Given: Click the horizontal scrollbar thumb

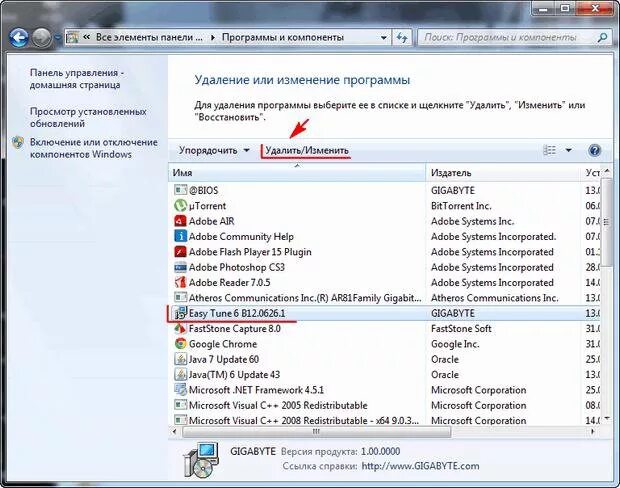Looking at the screenshot, I should tap(316, 431).
